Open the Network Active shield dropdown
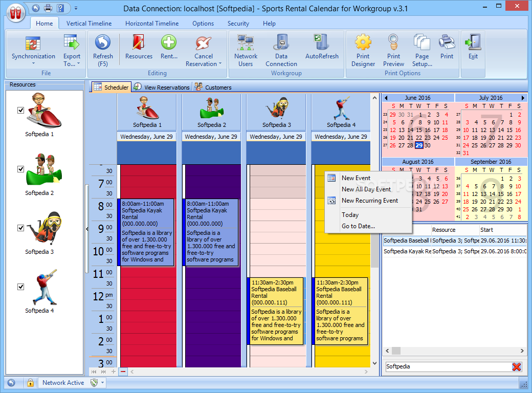Image resolution: width=532 pixels, height=393 pixels. (102, 383)
